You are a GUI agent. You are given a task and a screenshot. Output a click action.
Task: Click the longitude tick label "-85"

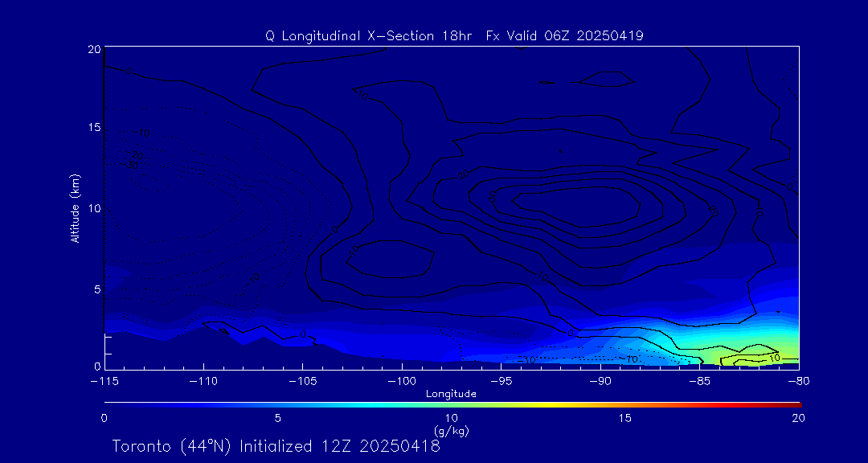coord(700,383)
